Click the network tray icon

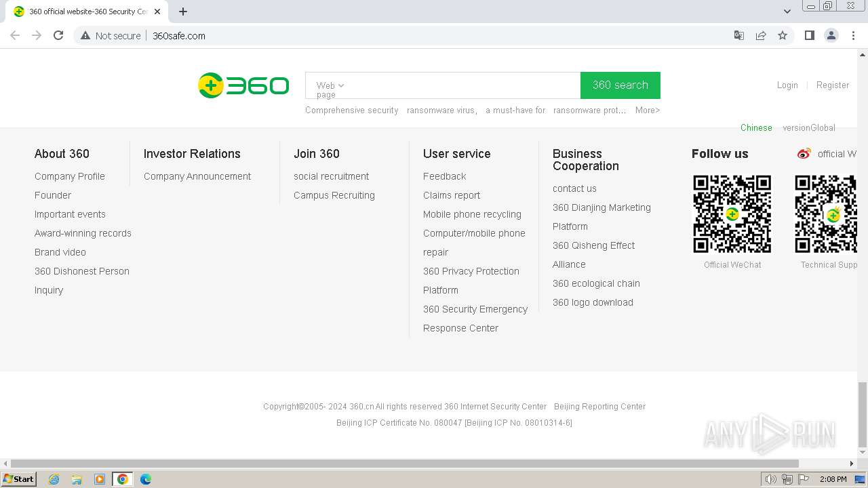pyautogui.click(x=787, y=479)
